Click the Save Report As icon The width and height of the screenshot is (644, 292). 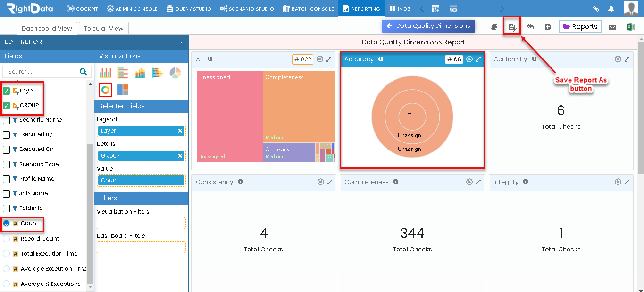[512, 27]
